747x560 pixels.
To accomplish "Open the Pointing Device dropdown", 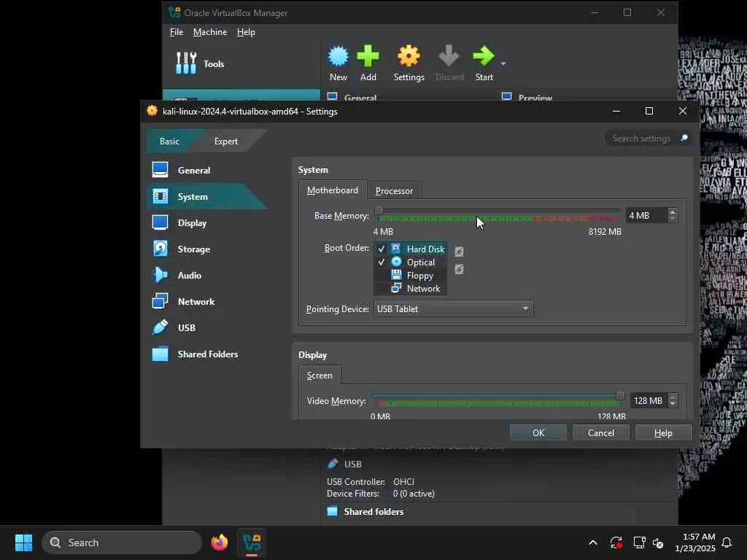I will pos(453,308).
